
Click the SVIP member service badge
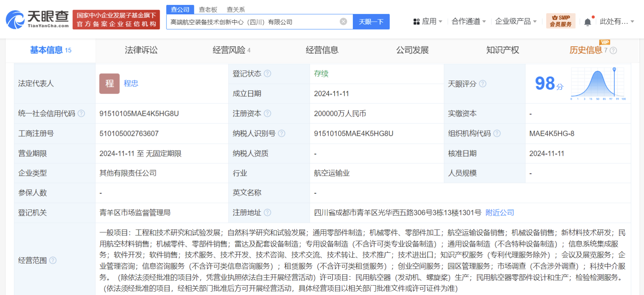(x=561, y=21)
